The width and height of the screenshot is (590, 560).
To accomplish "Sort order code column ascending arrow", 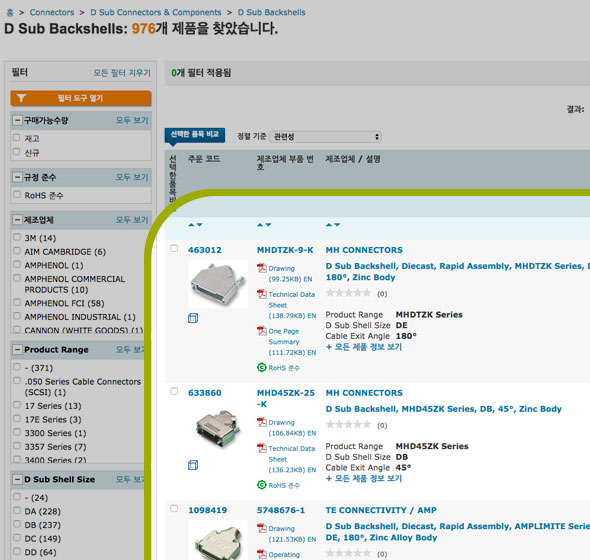I will coord(191,225).
